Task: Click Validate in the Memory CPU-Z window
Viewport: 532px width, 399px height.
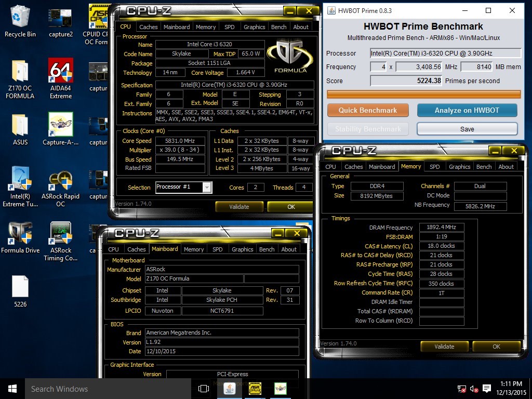Action: coord(445,347)
